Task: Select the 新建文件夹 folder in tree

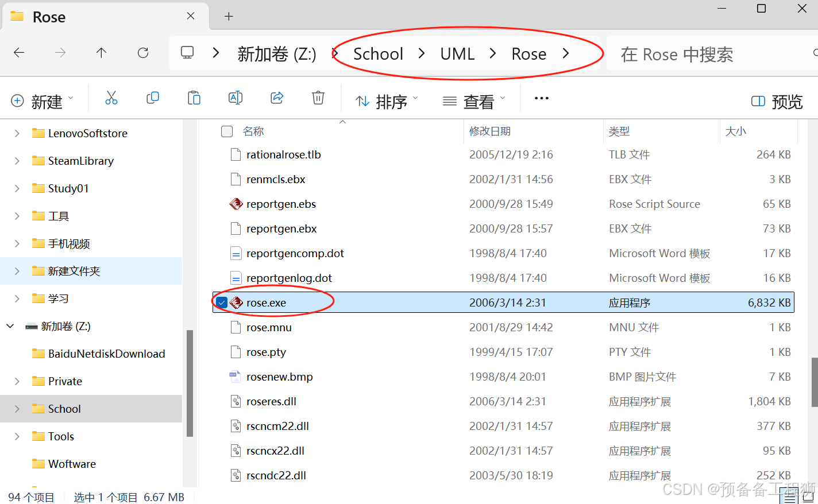Action: click(x=91, y=271)
